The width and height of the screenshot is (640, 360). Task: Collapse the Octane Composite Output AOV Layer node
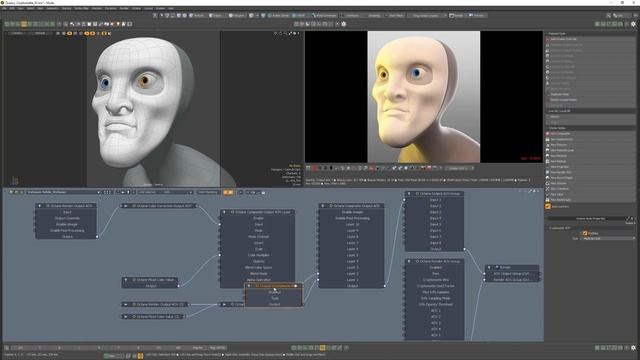coord(224,212)
